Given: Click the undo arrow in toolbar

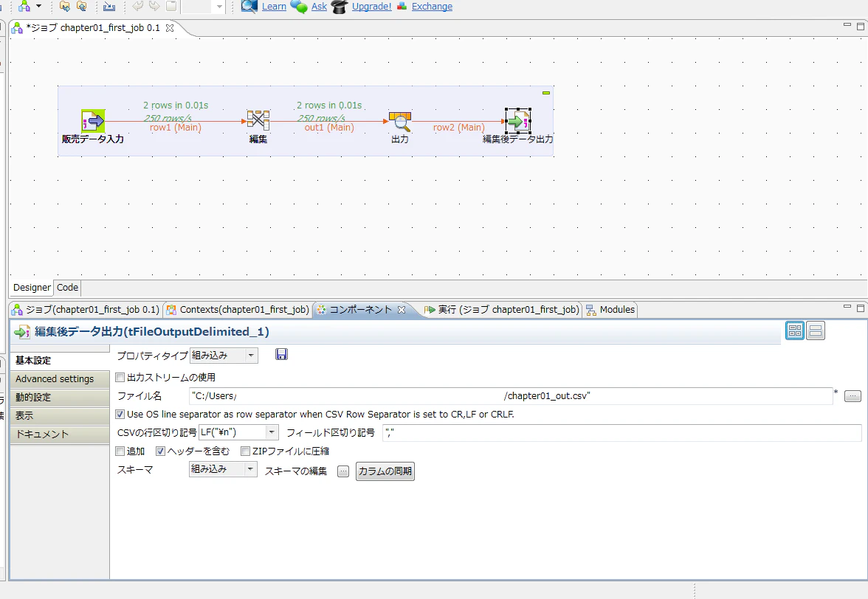Looking at the screenshot, I should (x=138, y=6).
